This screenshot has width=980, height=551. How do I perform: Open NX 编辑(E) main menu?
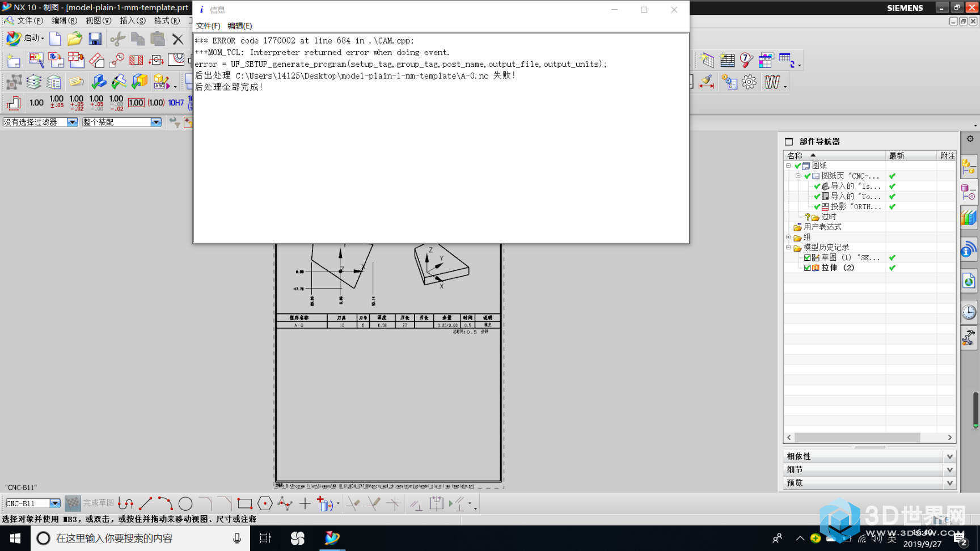[x=64, y=20]
